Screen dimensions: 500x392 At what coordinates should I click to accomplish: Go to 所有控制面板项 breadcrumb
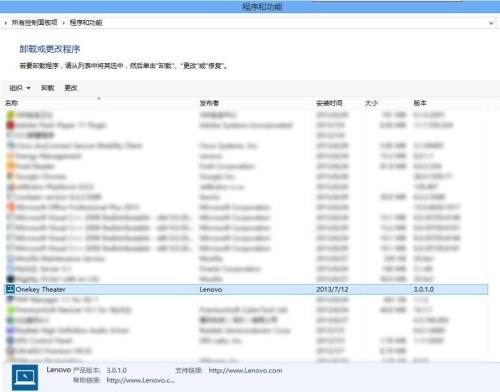(35, 23)
